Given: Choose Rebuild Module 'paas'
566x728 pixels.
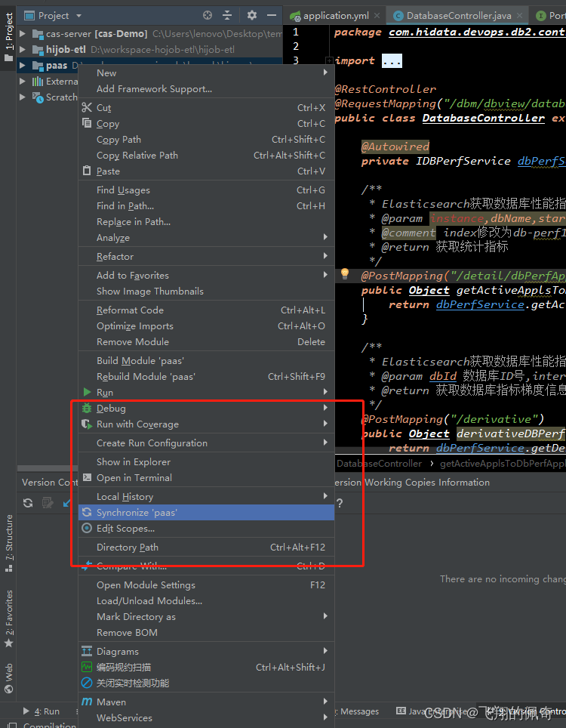Looking at the screenshot, I should pyautogui.click(x=207, y=377).
